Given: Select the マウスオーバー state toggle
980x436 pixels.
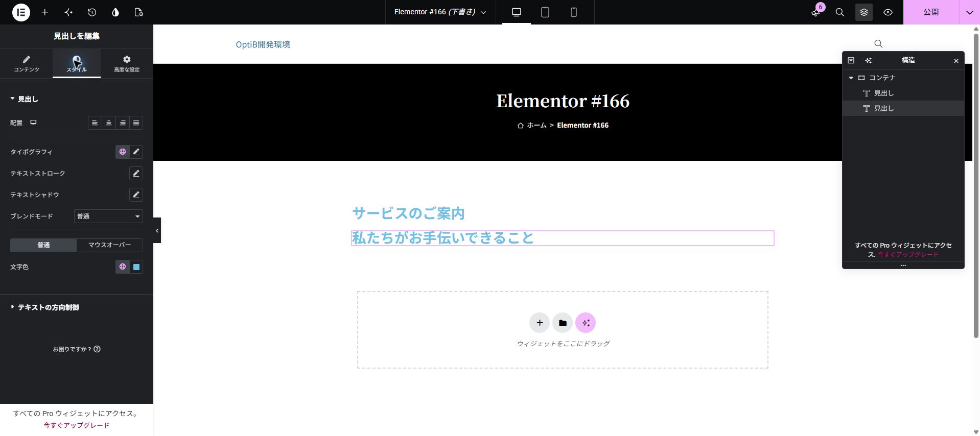Looking at the screenshot, I should click(x=109, y=245).
